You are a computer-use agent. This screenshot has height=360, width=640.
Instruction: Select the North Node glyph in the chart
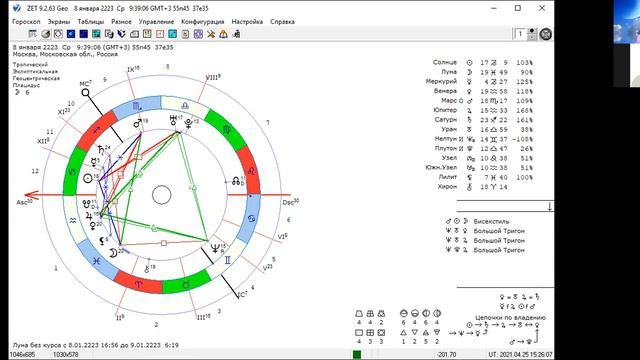point(236,181)
